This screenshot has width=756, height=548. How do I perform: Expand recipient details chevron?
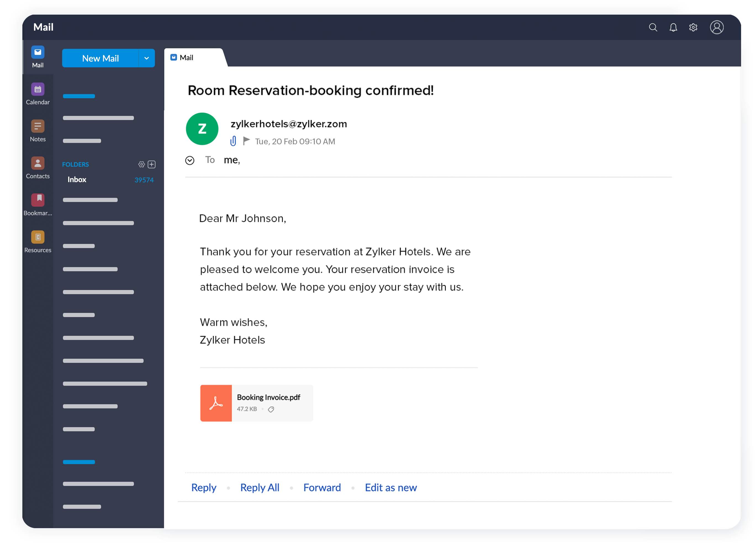tap(190, 161)
